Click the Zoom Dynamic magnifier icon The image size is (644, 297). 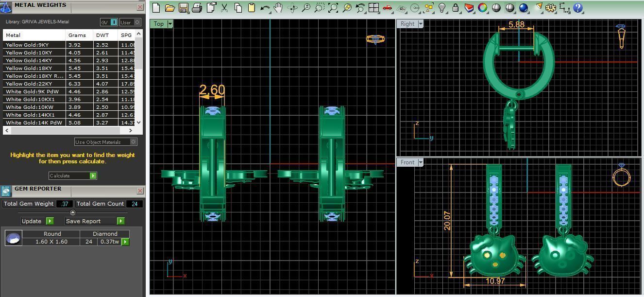pyautogui.click(x=306, y=8)
